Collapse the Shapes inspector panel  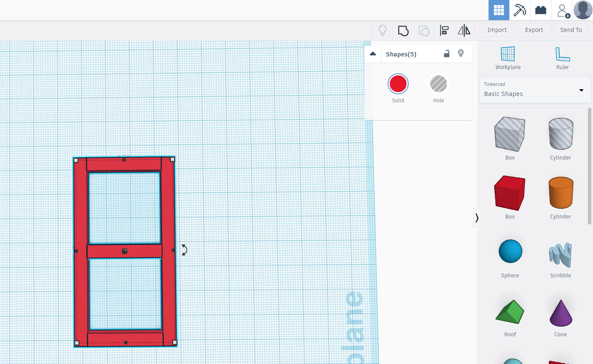click(x=372, y=53)
